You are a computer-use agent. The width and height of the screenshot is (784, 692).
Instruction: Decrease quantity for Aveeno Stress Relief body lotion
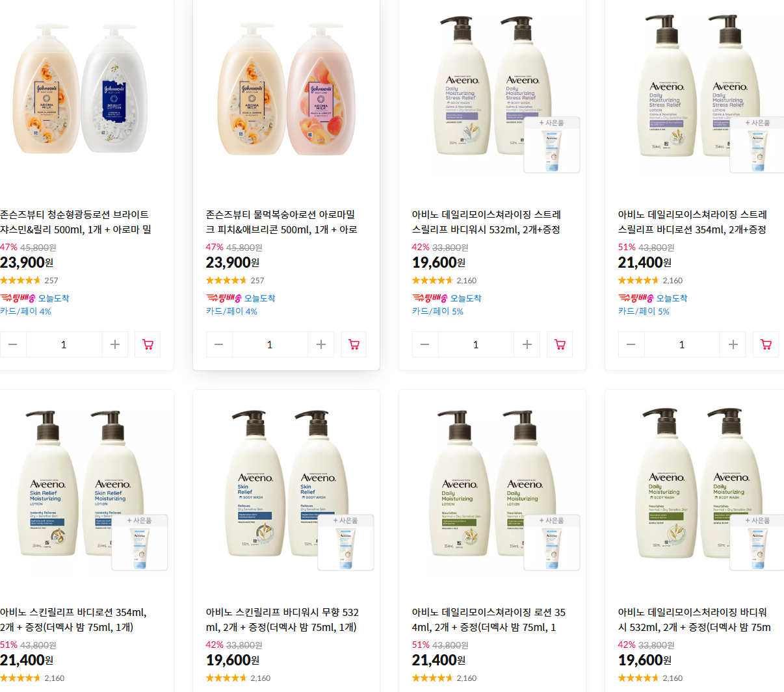(631, 344)
